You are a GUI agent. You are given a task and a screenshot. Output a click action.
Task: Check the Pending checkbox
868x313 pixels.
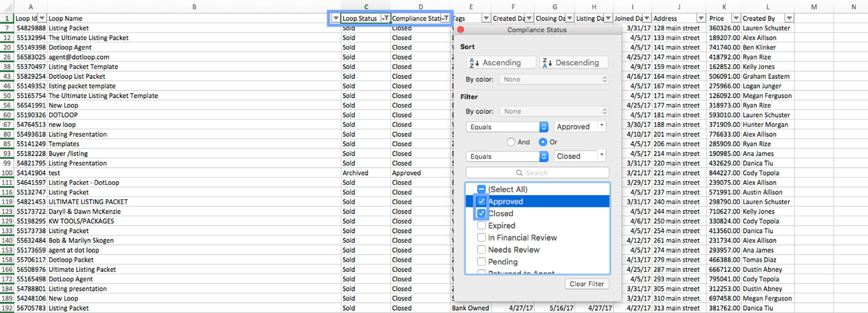pyautogui.click(x=481, y=262)
